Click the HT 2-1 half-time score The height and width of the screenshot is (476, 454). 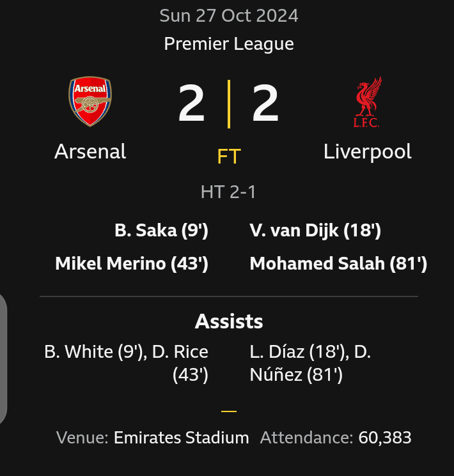229,192
